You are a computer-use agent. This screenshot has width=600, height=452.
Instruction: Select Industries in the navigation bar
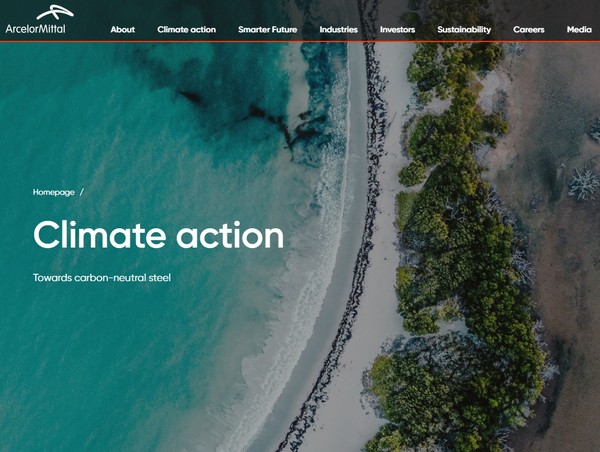tap(338, 29)
